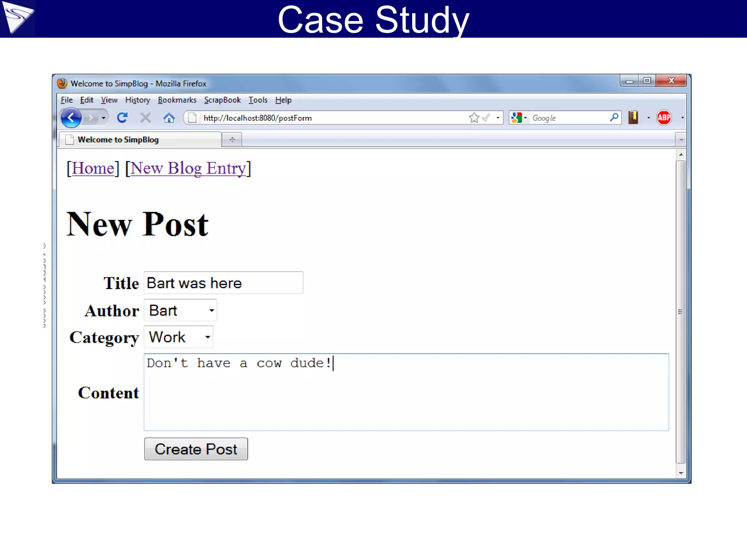
Task: Open the Author dropdown showing Bart
Action: 181,311
